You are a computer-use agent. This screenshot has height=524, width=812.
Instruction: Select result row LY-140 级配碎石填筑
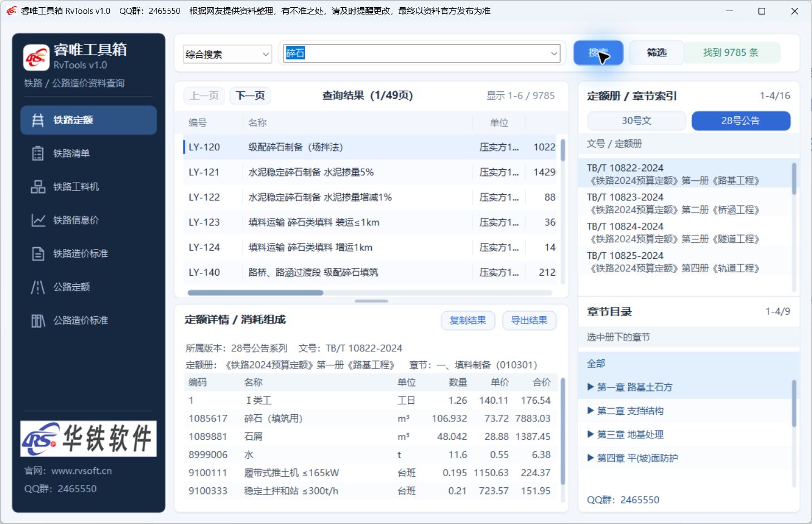[x=369, y=272]
